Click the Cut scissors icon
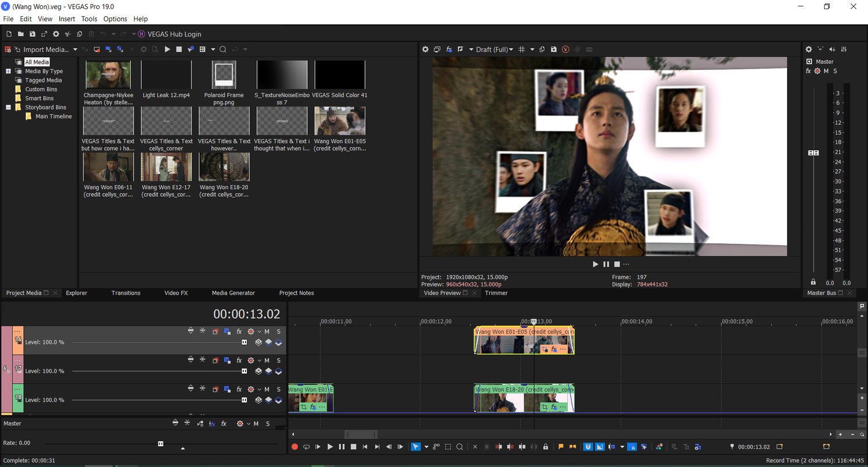The height and width of the screenshot is (467, 868). (68, 34)
